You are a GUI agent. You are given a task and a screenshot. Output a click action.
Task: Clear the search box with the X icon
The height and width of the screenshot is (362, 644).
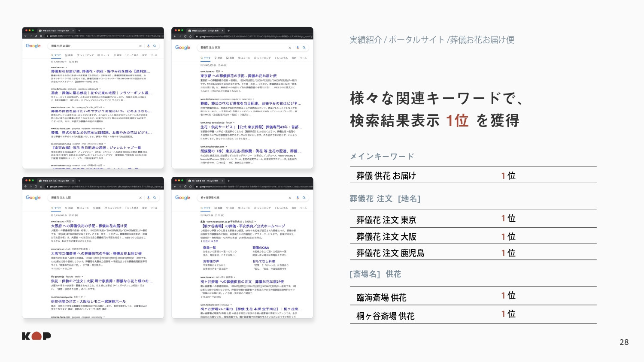coord(140,46)
